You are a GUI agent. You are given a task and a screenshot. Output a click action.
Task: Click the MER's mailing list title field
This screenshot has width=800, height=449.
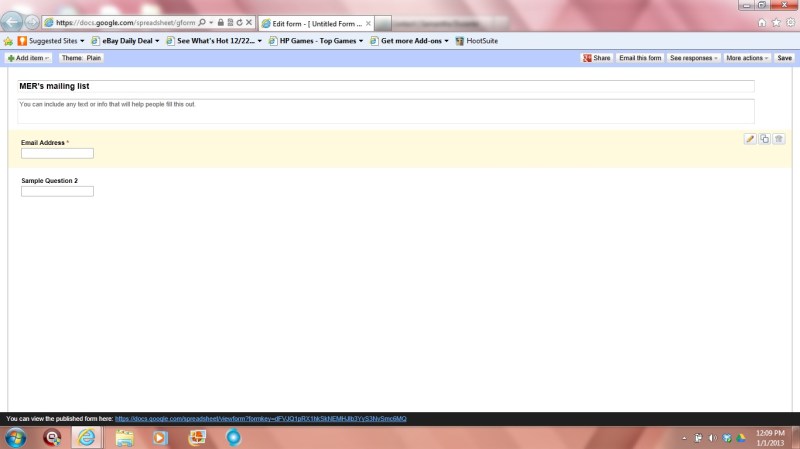[385, 86]
